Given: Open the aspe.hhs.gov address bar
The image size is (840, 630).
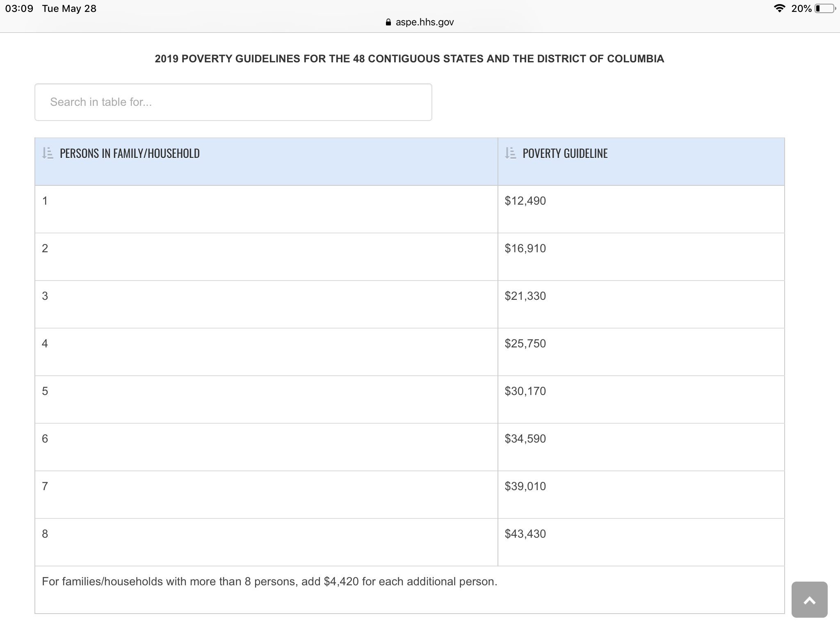Looking at the screenshot, I should pos(420,22).
